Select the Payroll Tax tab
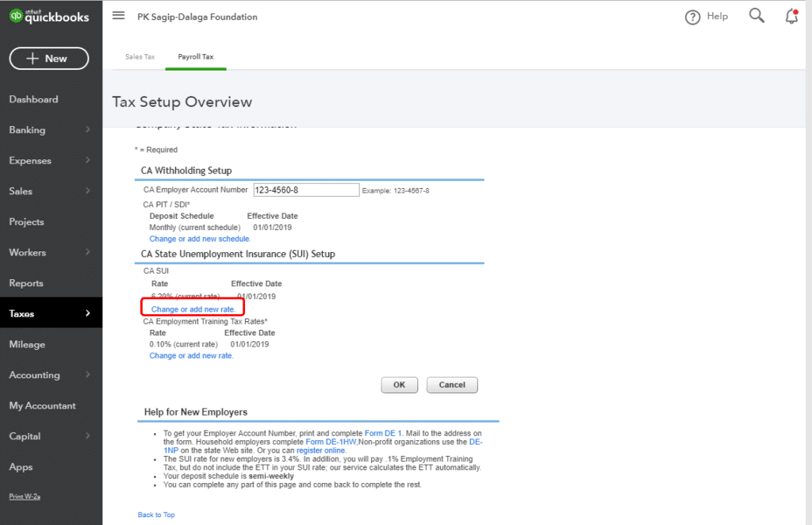Viewport: 812px width, 525px height. (x=196, y=57)
